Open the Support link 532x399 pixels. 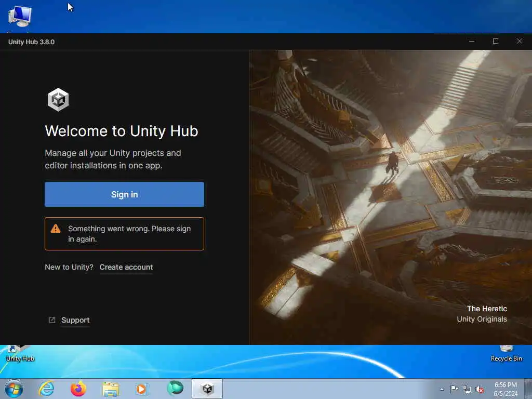coord(75,320)
